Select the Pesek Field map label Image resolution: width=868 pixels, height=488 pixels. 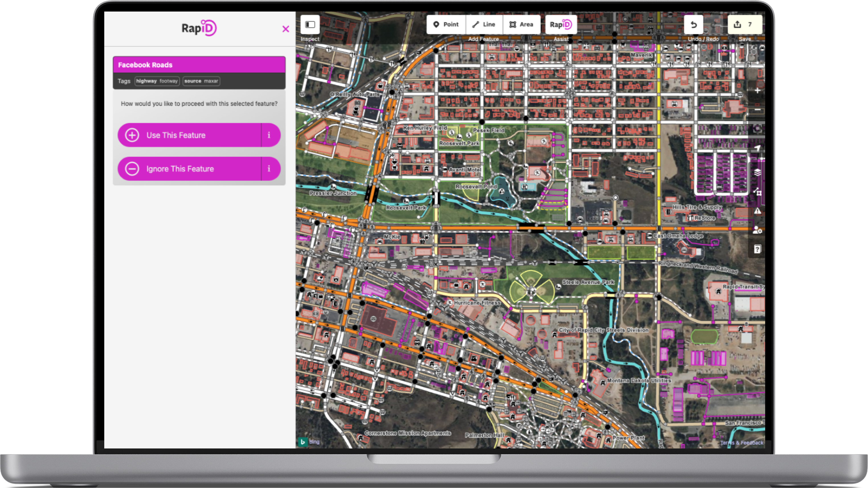pyautogui.click(x=489, y=130)
